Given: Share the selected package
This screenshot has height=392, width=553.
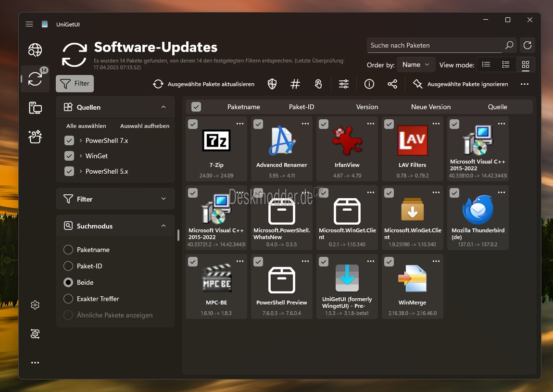Looking at the screenshot, I should pos(392,84).
